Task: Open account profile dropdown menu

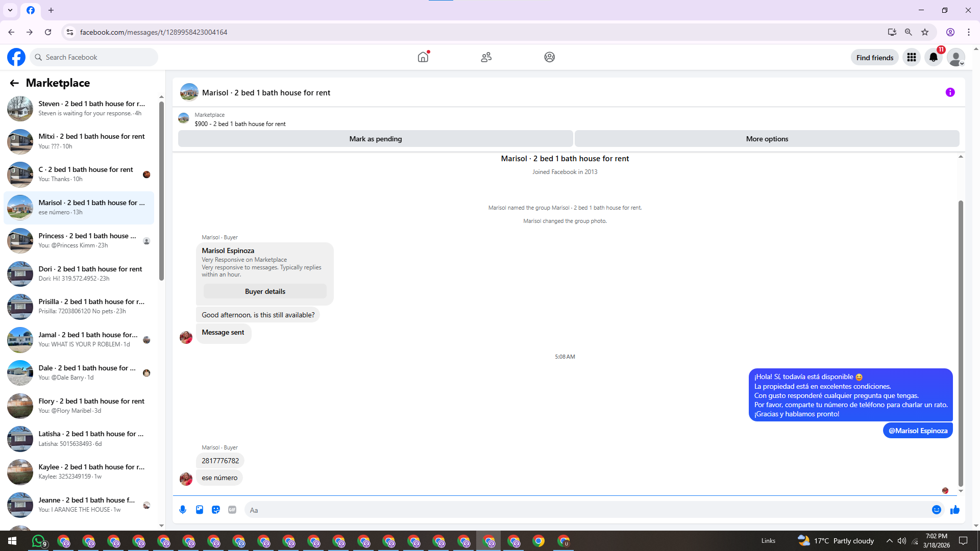Action: pyautogui.click(x=955, y=57)
